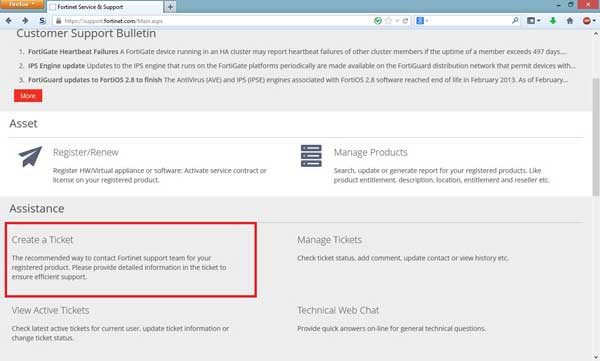Select the Fortinet Service & Support tab
This screenshot has height=361, width=600.
pyautogui.click(x=104, y=7)
